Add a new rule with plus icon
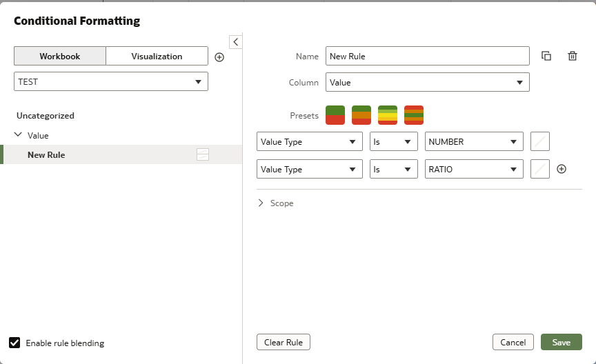The image size is (596, 364). 219,57
